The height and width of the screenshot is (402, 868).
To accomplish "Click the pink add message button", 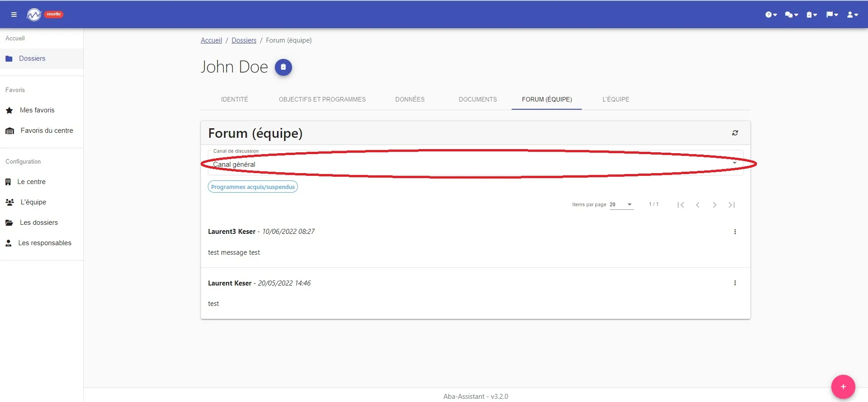I will click(x=843, y=387).
